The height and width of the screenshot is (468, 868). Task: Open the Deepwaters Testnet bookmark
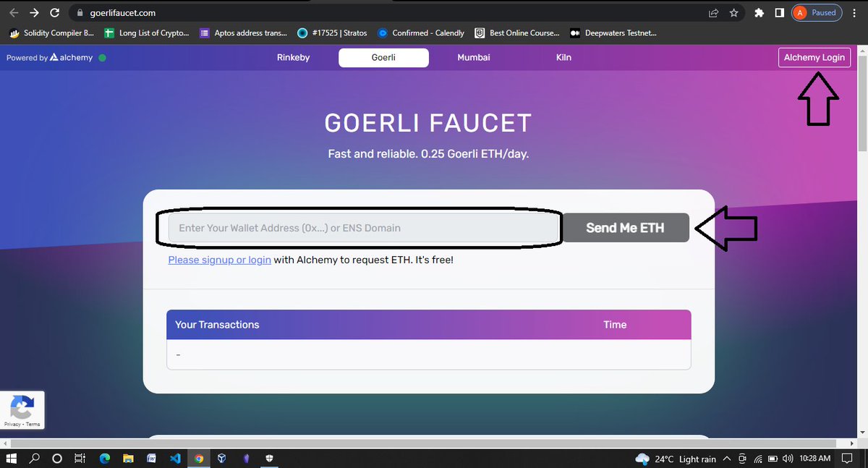point(613,33)
